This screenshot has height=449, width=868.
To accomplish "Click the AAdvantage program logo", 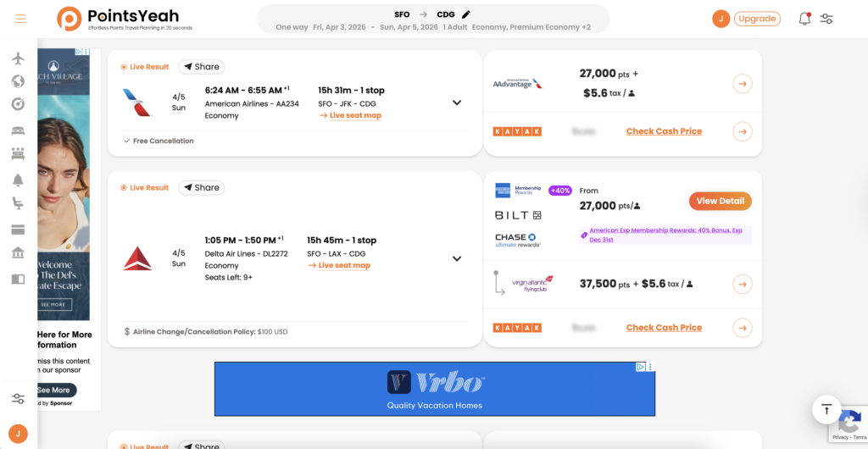I will pyautogui.click(x=518, y=84).
